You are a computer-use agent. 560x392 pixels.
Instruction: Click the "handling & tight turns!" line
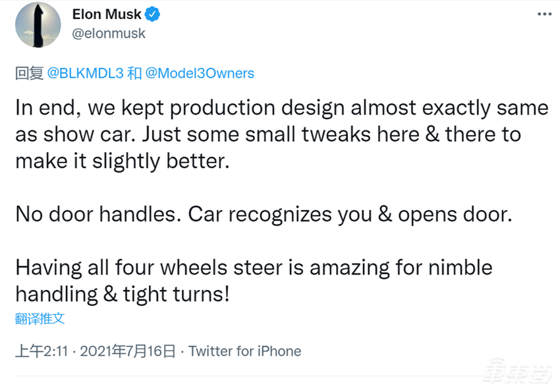(122, 294)
